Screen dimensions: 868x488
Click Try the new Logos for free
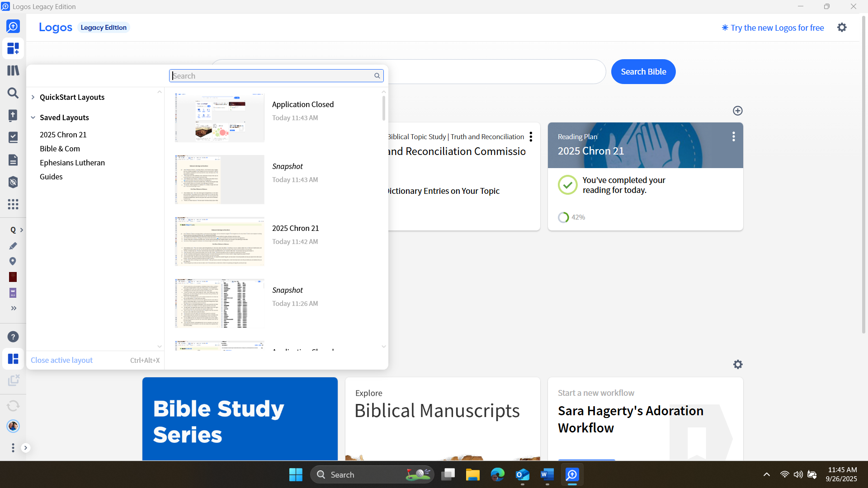pyautogui.click(x=773, y=28)
